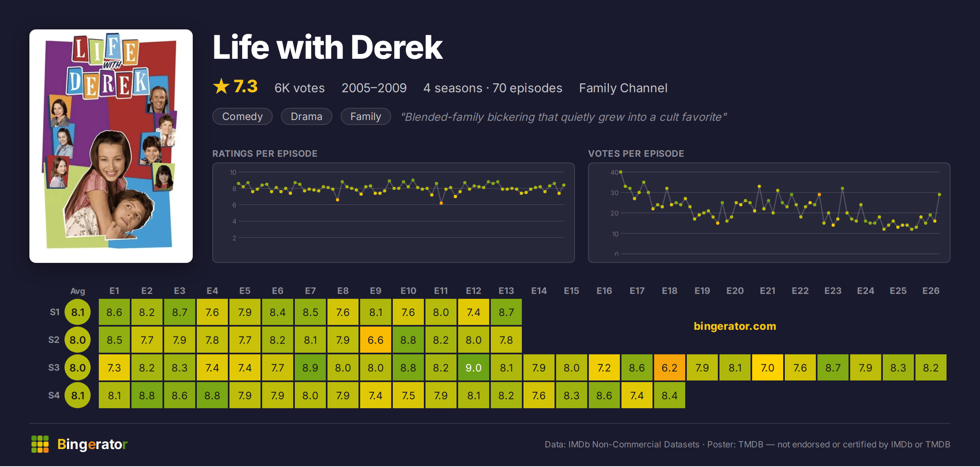The height and width of the screenshot is (467, 980).
Task: Select the S3 E18 cell rated 6.2
Action: (x=670, y=368)
